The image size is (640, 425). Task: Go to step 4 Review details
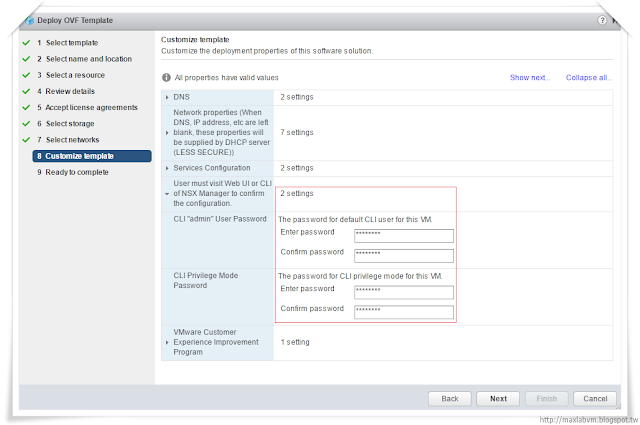click(x=66, y=91)
